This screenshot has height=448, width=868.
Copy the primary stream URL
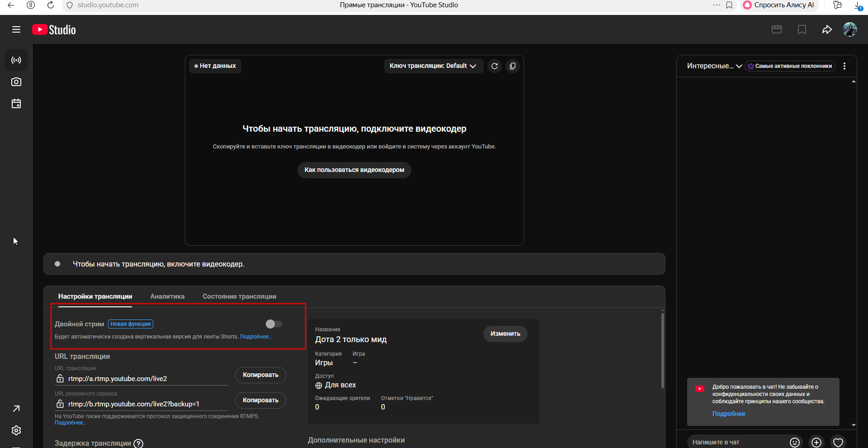click(x=260, y=375)
